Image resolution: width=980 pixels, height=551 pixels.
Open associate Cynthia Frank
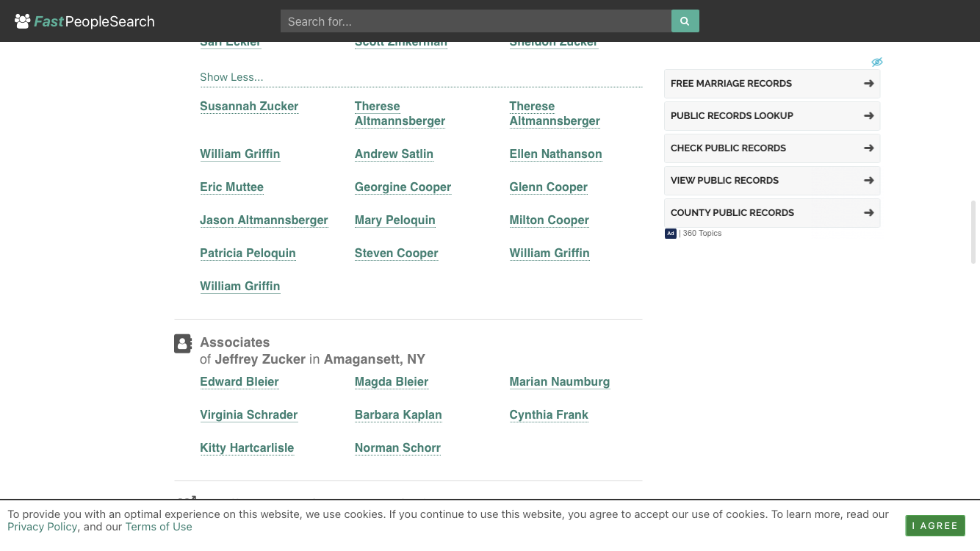[x=549, y=414]
